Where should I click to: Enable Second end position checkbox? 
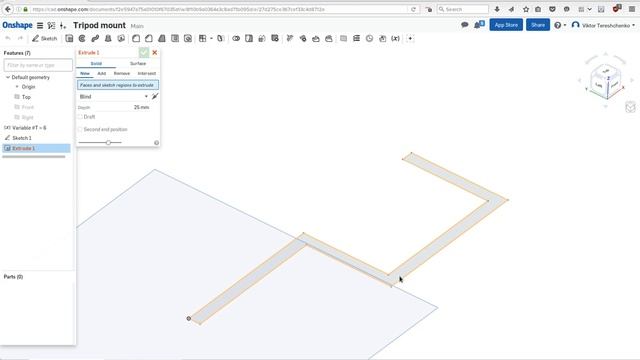point(80,129)
